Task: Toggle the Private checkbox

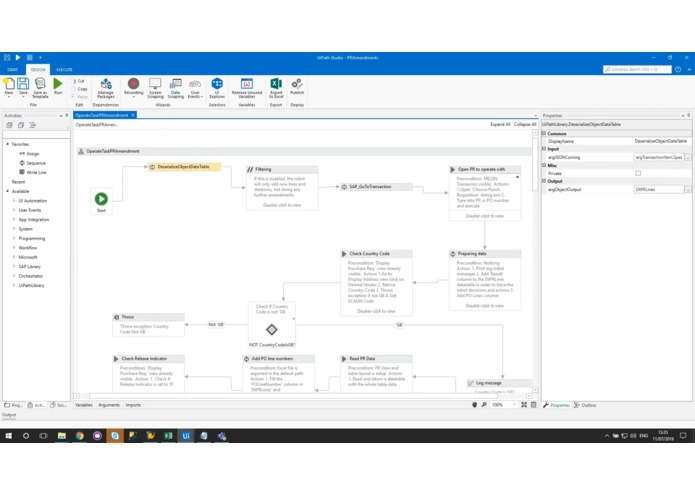Action: [x=638, y=173]
